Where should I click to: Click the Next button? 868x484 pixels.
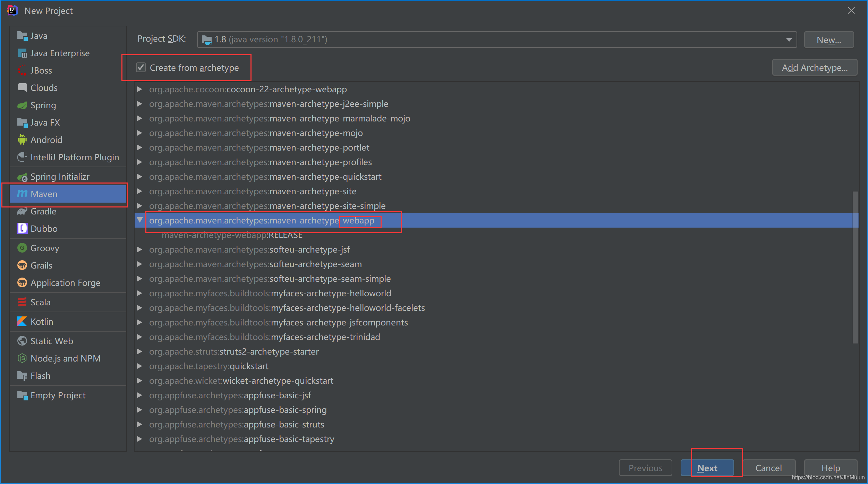pyautogui.click(x=707, y=468)
